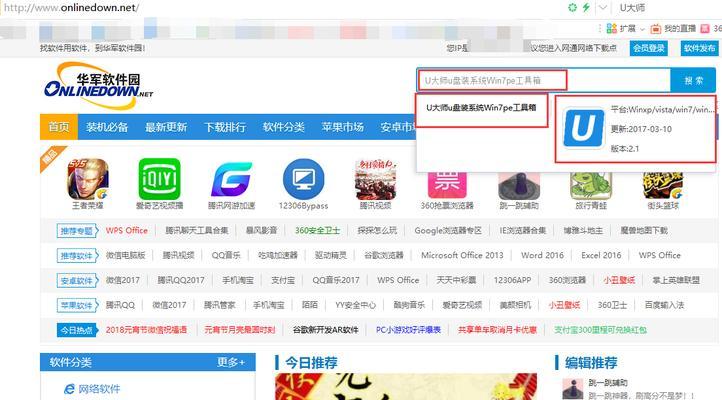Click the 今日热点 label
Image resolution: width=722 pixels, height=400 pixels.
tap(77, 330)
